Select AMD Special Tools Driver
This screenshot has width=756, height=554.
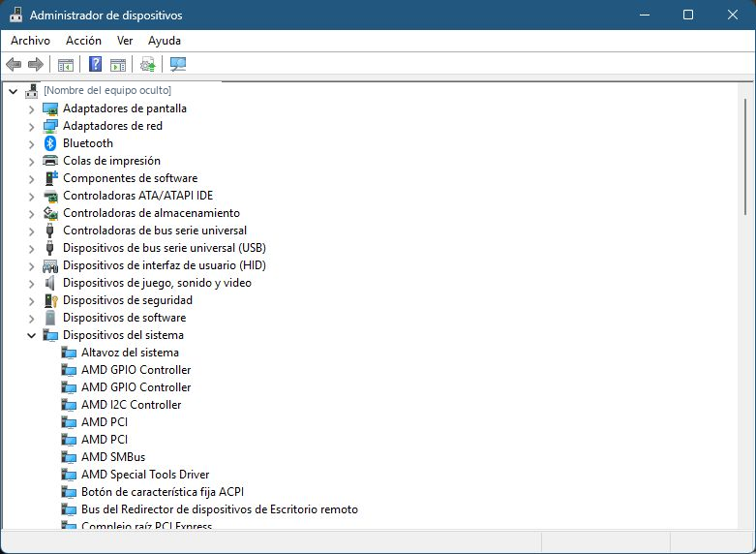click(145, 475)
